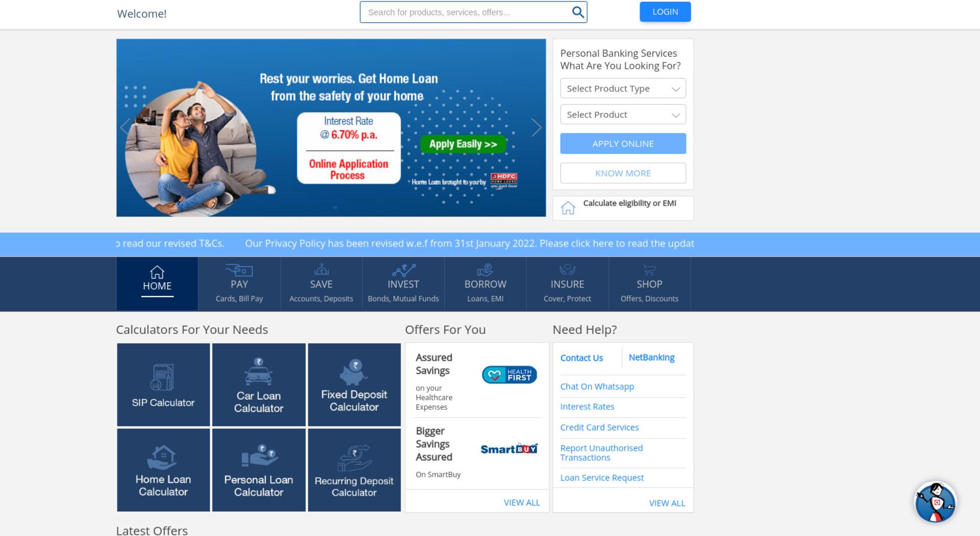This screenshot has width=980, height=536.
Task: Open the chatbot assistant avatar
Action: point(936,503)
